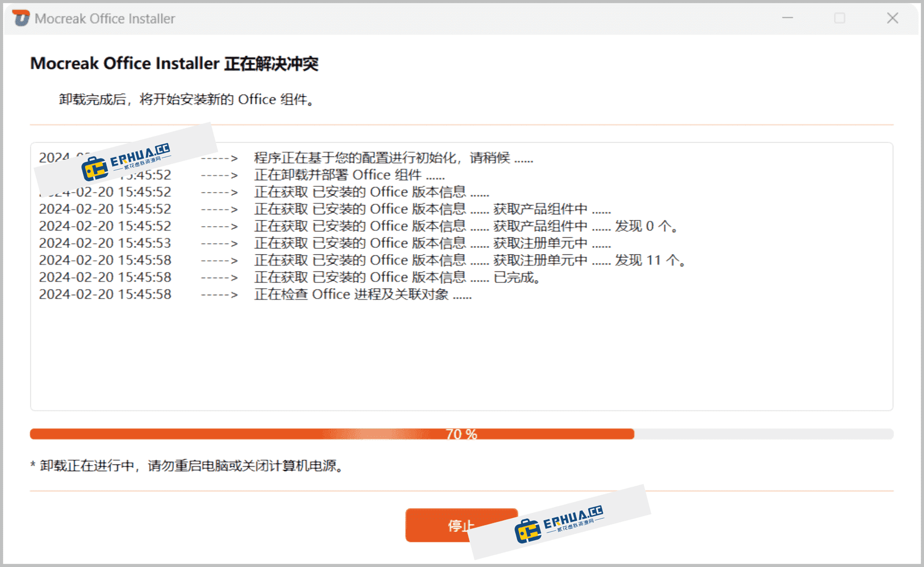Click the log entry showing 发现 0 个
This screenshot has width=924, height=567.
(465, 226)
